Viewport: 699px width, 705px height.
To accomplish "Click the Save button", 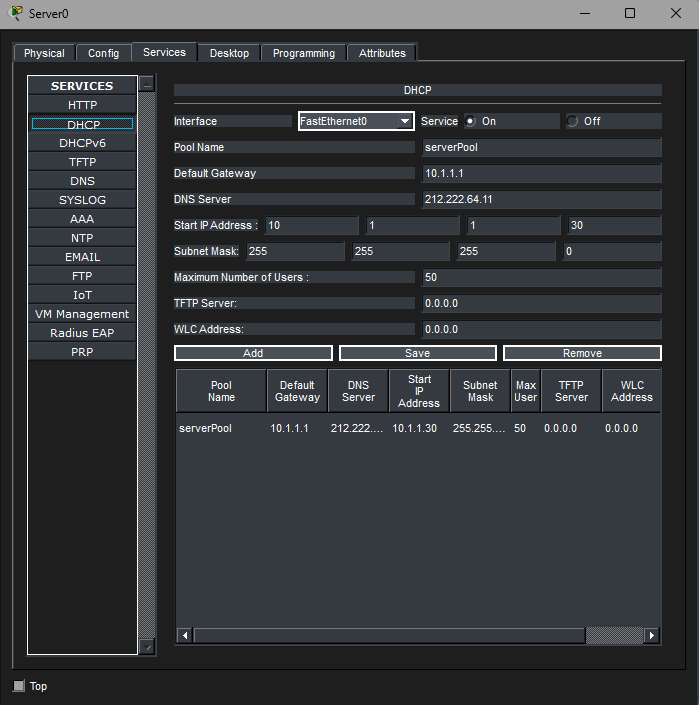I will (x=417, y=353).
